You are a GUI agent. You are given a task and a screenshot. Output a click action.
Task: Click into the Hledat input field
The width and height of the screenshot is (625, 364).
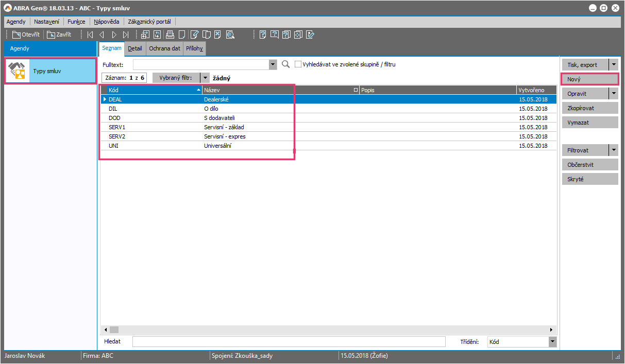pos(289,341)
